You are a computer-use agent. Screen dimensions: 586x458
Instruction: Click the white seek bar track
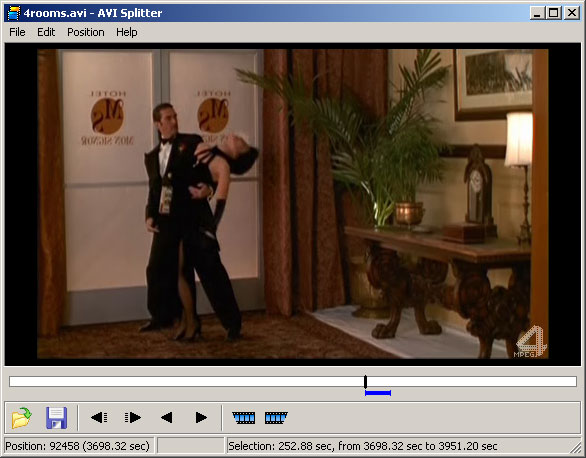click(293, 381)
